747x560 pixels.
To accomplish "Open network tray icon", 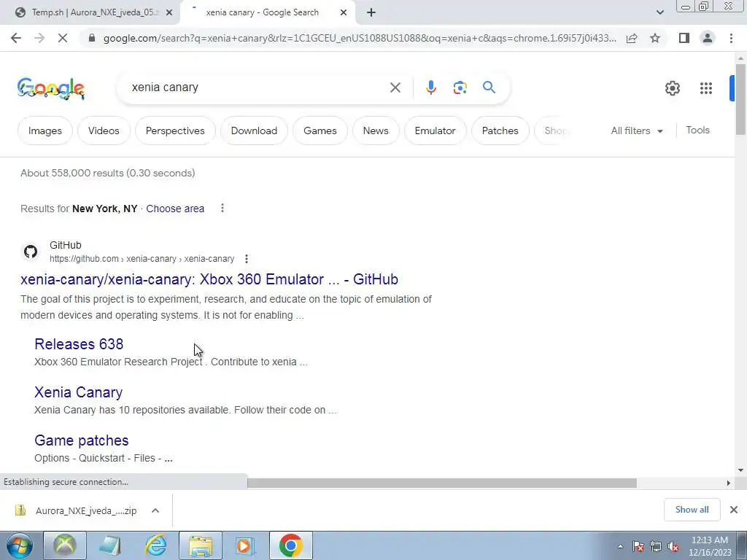I will click(x=656, y=547).
